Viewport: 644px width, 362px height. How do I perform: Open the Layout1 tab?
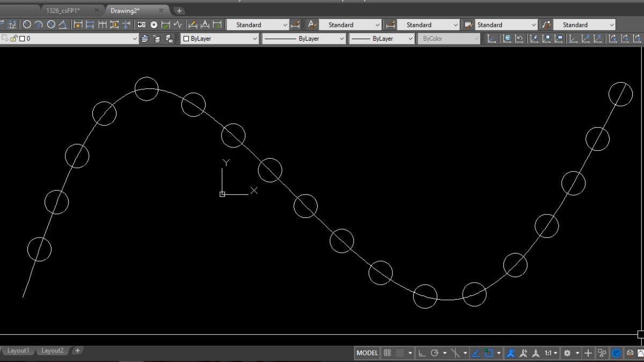point(18,350)
